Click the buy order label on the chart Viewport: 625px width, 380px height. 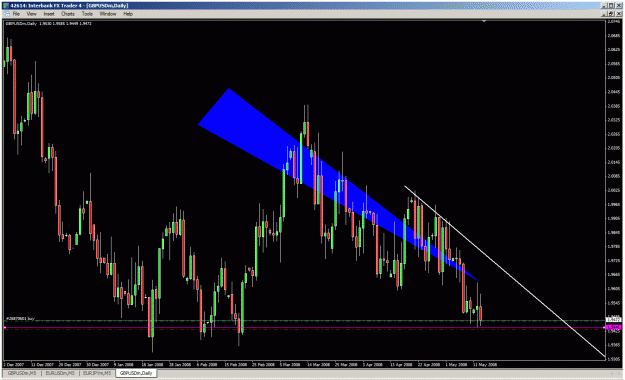(x=20, y=319)
